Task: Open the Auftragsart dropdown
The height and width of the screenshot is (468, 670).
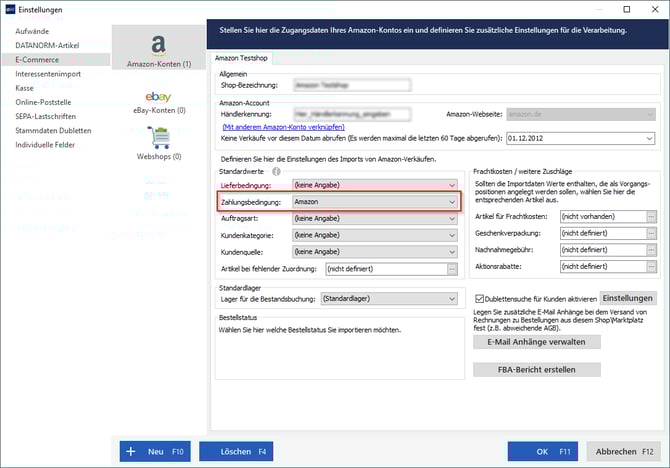Action: pos(375,218)
